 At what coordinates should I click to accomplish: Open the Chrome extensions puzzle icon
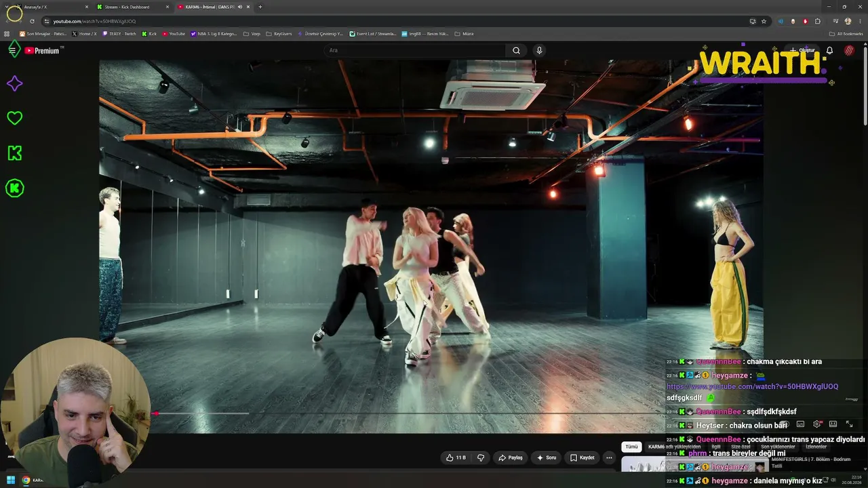point(818,21)
